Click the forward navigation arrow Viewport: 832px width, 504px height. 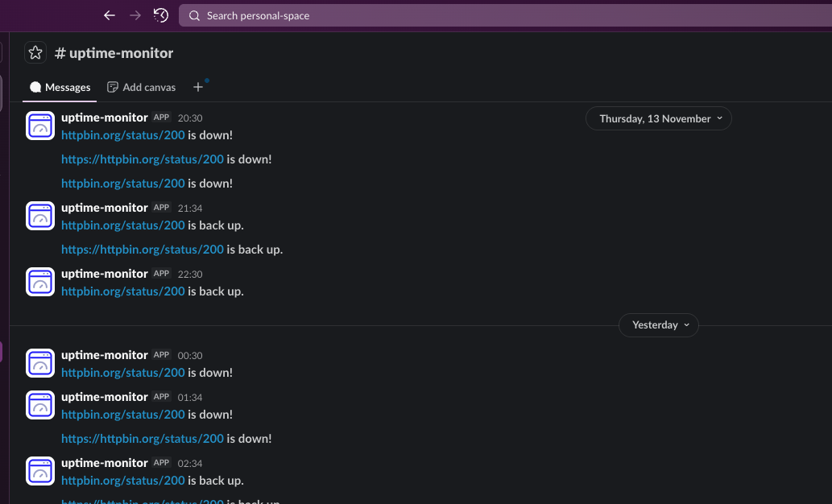[x=135, y=14]
